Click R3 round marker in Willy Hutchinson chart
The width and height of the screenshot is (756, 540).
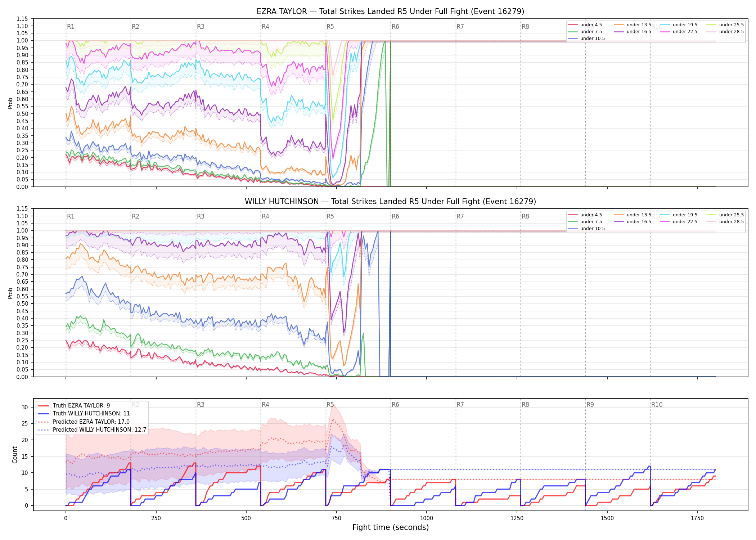(201, 216)
